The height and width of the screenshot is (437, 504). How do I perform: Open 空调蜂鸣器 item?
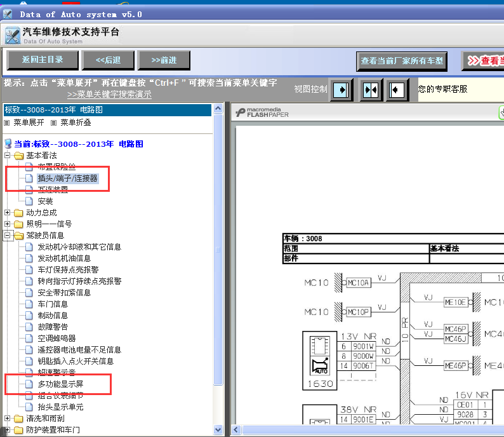click(x=56, y=339)
